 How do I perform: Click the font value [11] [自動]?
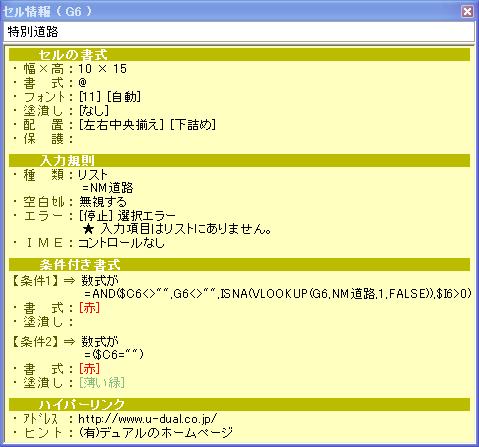tap(110, 97)
